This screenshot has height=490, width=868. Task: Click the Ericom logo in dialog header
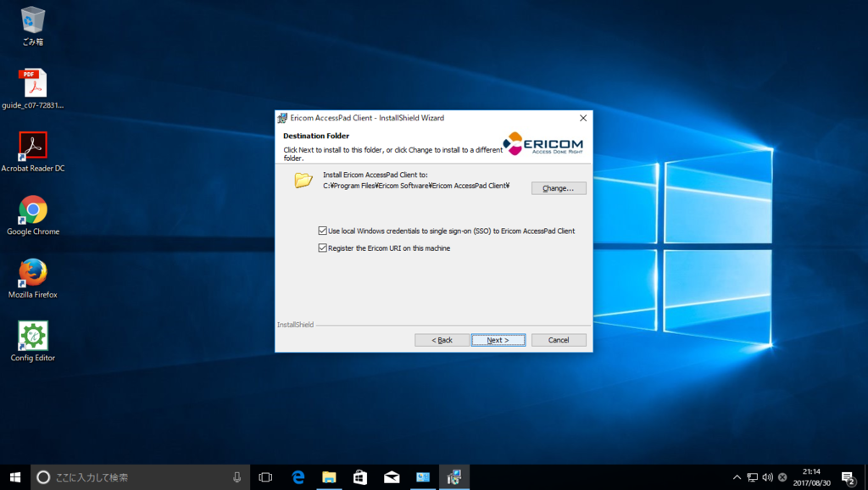click(x=542, y=144)
